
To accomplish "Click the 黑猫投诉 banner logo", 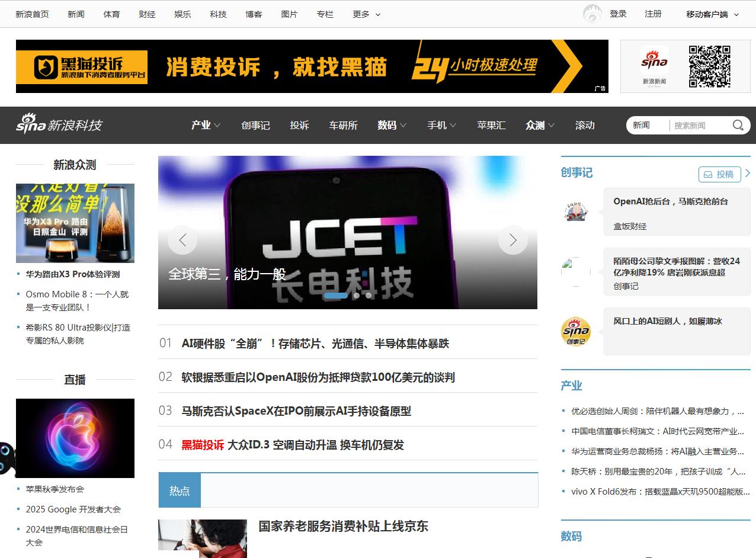I will (x=82, y=67).
